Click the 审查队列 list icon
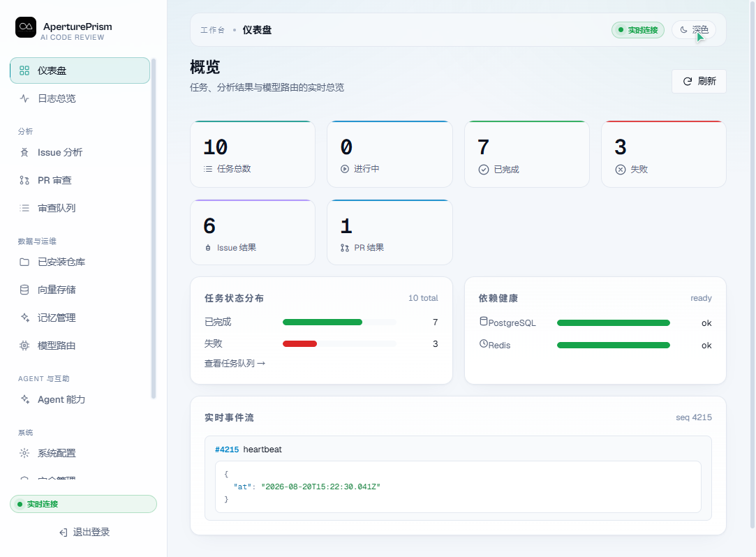The image size is (756, 557). click(24, 208)
